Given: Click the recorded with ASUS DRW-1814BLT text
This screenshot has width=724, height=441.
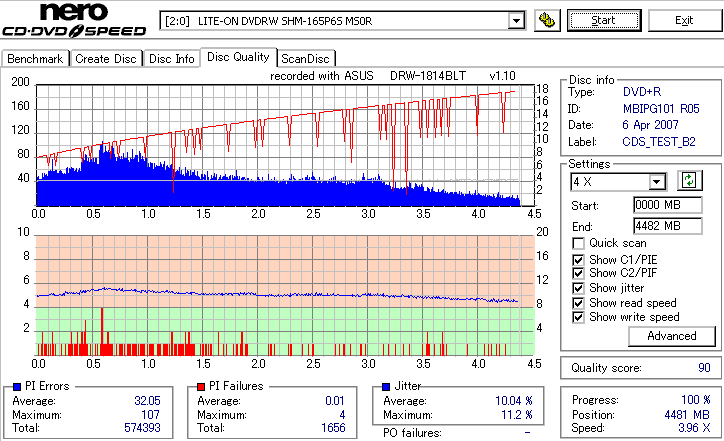Looking at the screenshot, I should pyautogui.click(x=392, y=76).
